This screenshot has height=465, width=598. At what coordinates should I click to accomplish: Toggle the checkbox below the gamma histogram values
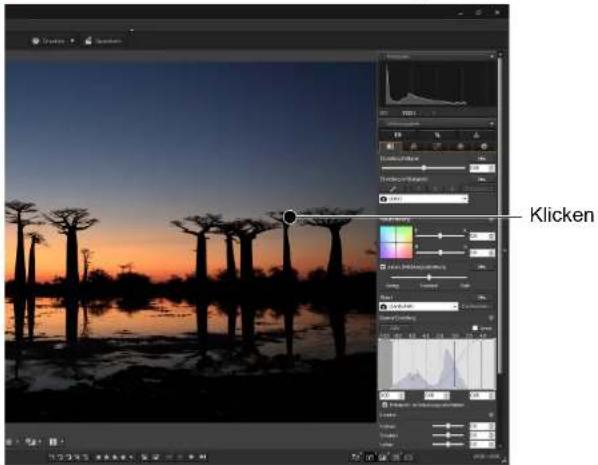[384, 405]
